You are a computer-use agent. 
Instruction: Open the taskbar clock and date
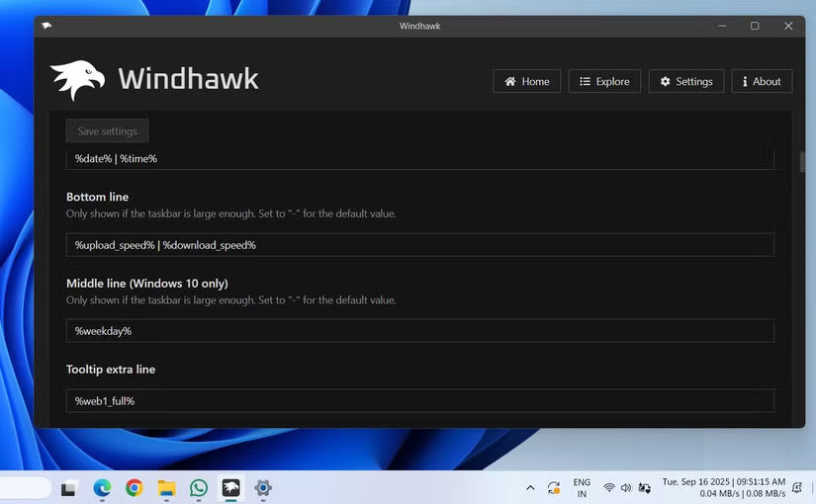pyautogui.click(x=723, y=487)
